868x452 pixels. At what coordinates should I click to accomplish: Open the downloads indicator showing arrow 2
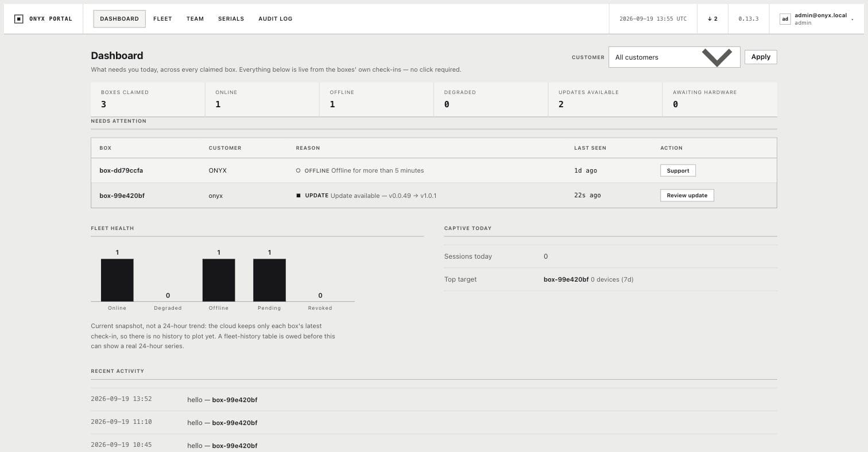pos(712,19)
